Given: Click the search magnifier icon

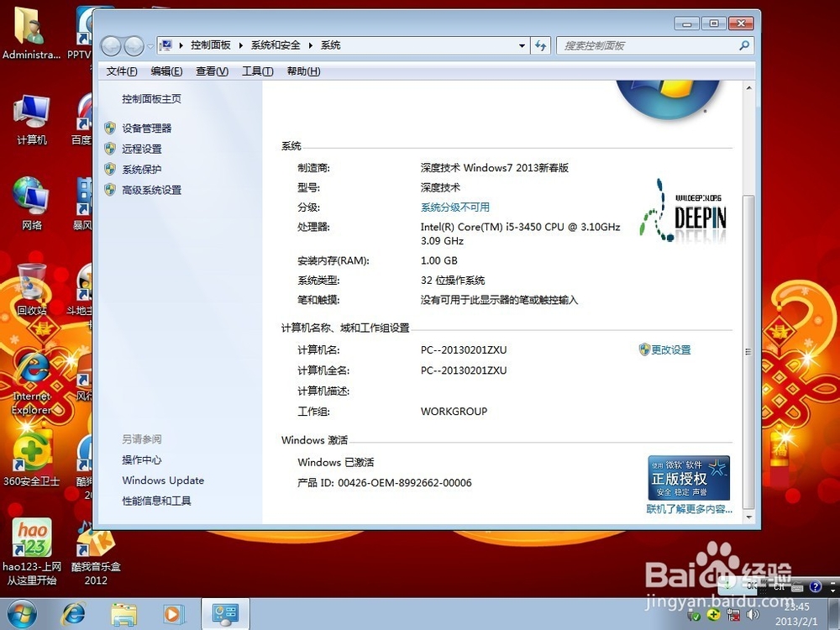Looking at the screenshot, I should tap(744, 45).
